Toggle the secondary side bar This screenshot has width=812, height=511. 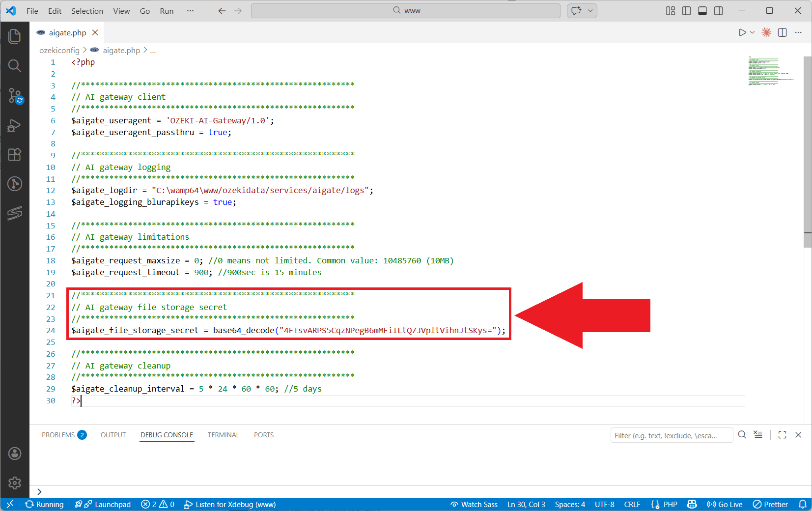pos(719,11)
